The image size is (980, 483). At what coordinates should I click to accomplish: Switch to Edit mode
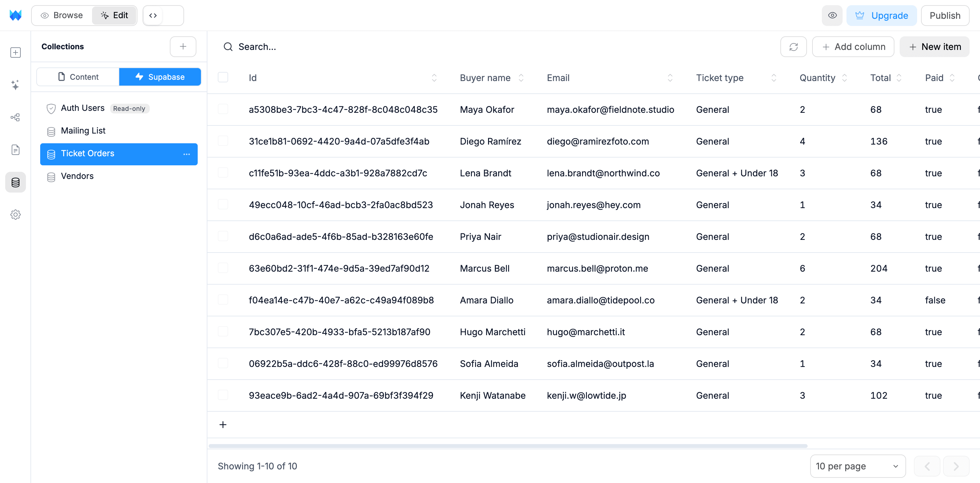tap(114, 15)
